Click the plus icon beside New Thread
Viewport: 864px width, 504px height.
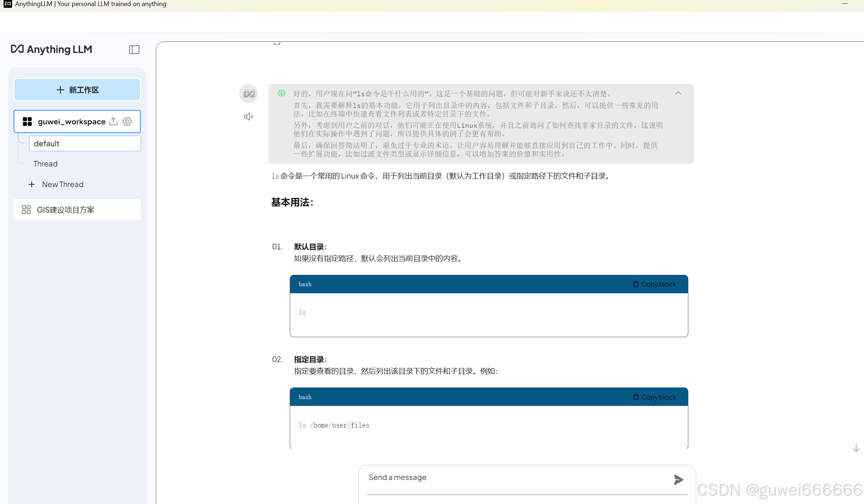[x=32, y=184]
